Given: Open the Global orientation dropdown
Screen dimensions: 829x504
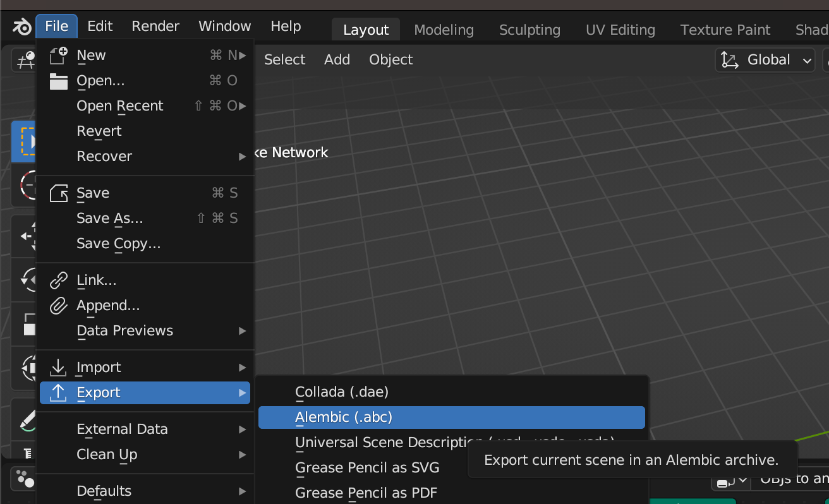Looking at the screenshot, I should (x=765, y=60).
